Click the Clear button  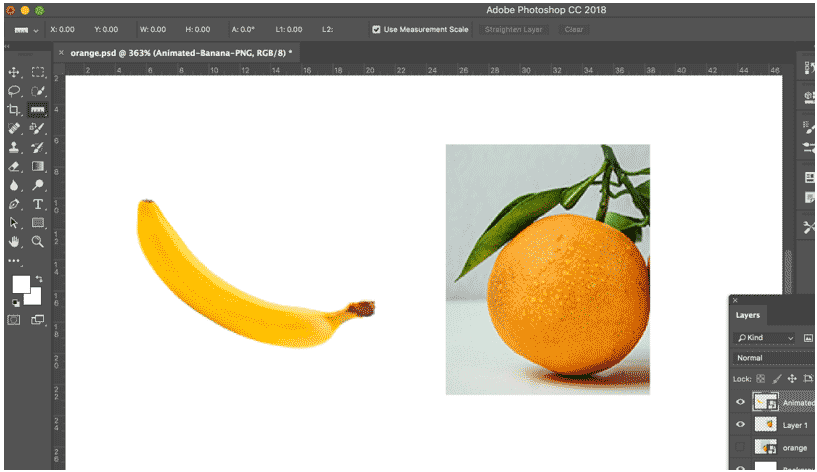(x=574, y=30)
